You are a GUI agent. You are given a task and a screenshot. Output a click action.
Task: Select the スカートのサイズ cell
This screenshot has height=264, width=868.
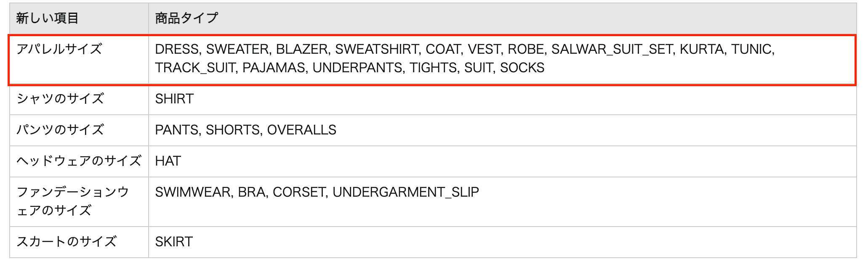(67, 242)
